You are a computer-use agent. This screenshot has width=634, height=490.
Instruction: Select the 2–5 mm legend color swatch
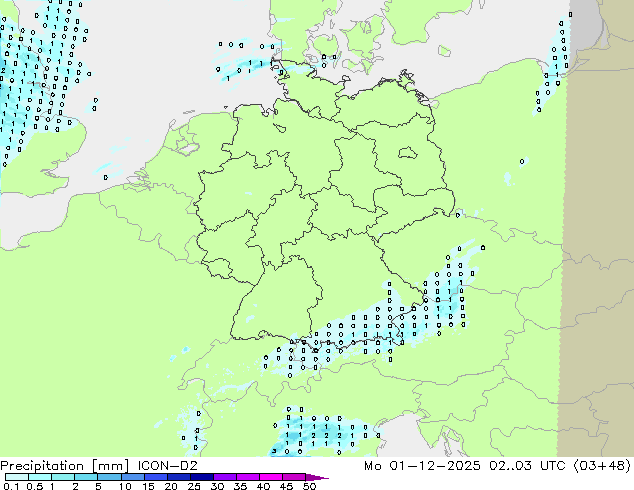(x=86, y=477)
